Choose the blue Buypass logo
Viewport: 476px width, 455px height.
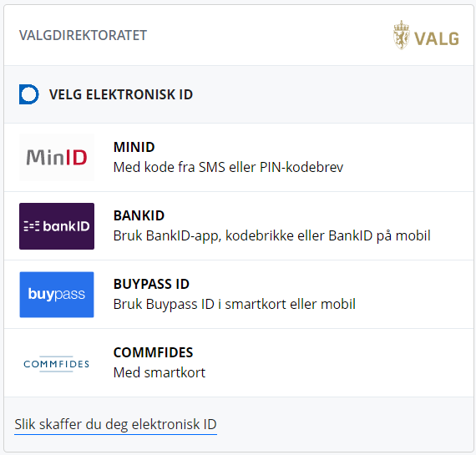(57, 295)
